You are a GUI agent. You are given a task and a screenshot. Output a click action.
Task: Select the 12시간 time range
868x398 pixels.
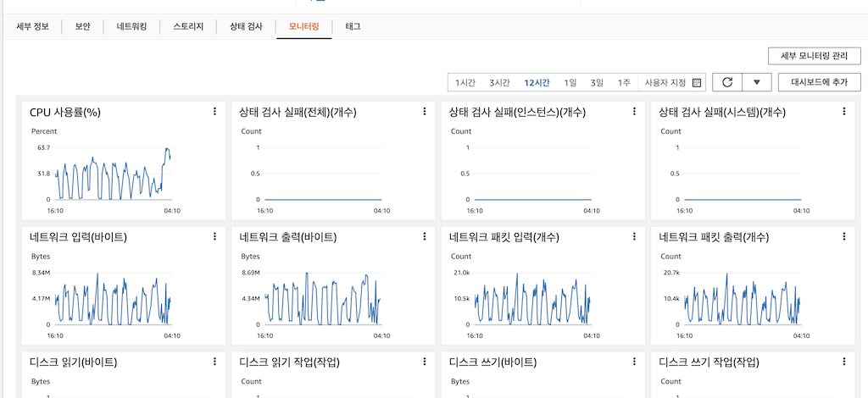(537, 83)
